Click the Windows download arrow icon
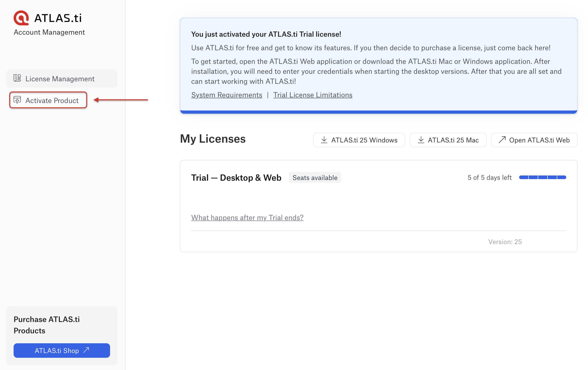588x370 pixels. tap(324, 140)
